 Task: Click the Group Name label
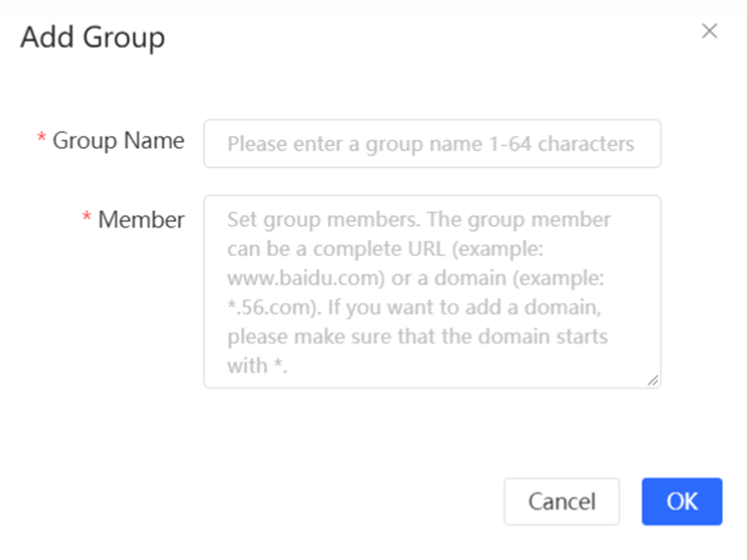(118, 141)
